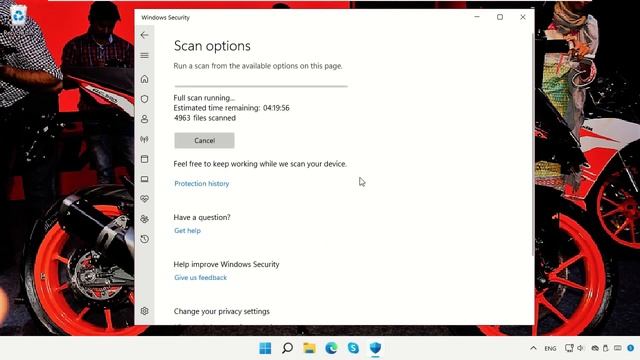
Task: Open Skype from taskbar
Action: tap(353, 348)
